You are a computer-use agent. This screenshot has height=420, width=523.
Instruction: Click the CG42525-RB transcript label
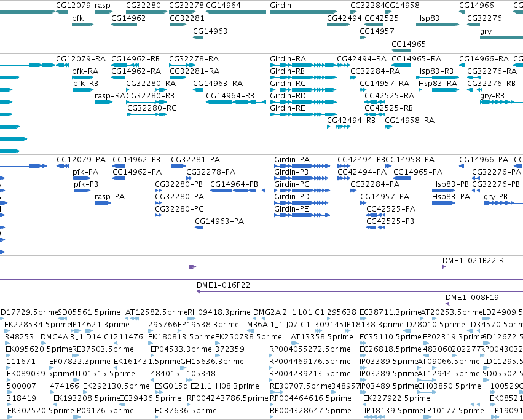(388, 108)
